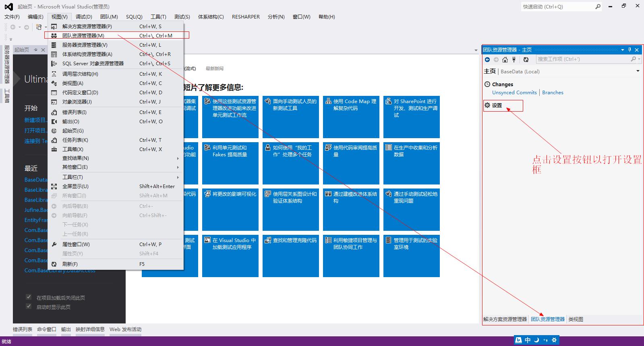Click the gear icon next to 设置
Screen dimensions: 644x346
point(487,105)
